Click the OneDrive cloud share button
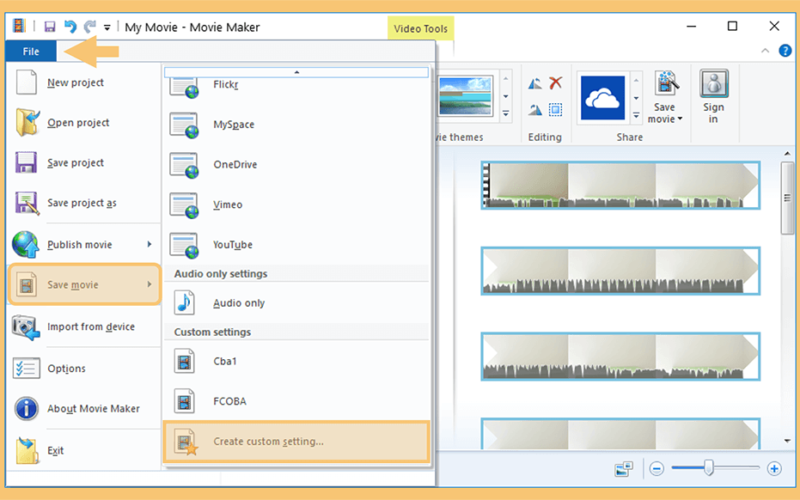 click(x=603, y=97)
